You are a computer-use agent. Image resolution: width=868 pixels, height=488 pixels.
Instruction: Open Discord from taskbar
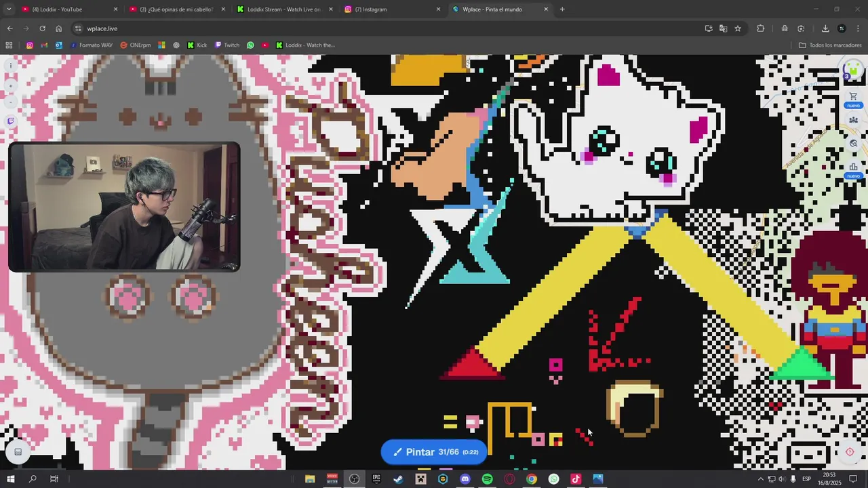tap(465, 479)
